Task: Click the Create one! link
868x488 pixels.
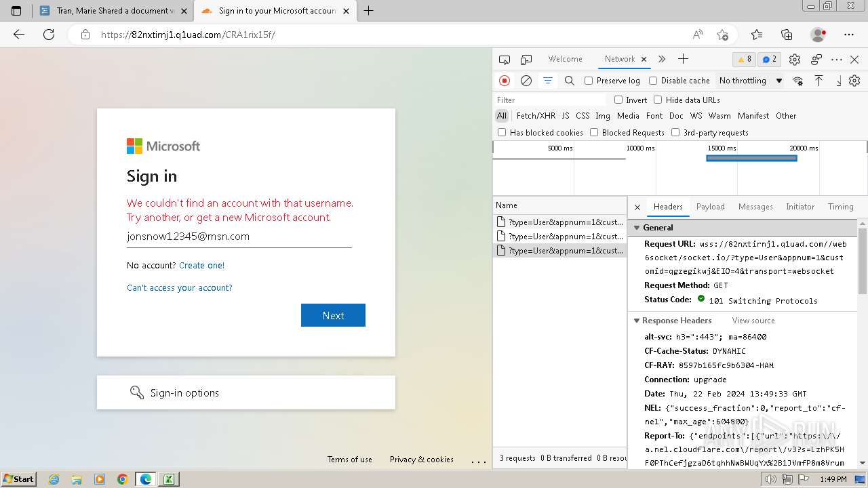Action: [201, 266]
